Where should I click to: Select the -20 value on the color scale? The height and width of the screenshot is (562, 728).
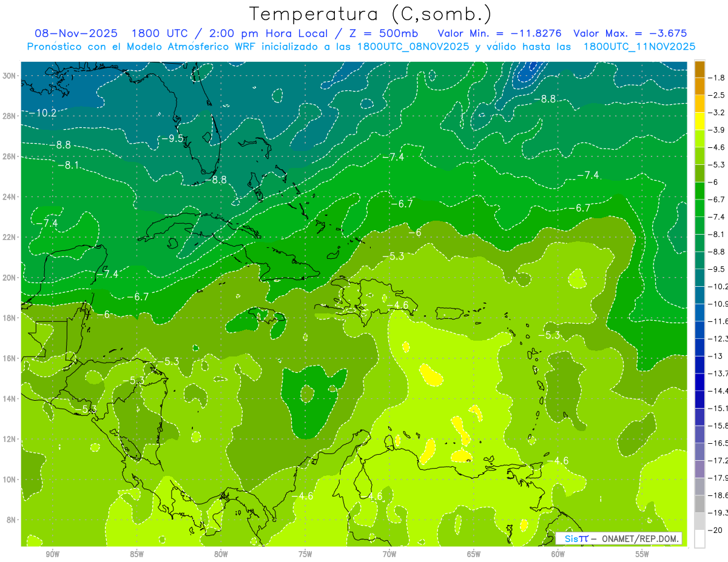pyautogui.click(x=716, y=530)
